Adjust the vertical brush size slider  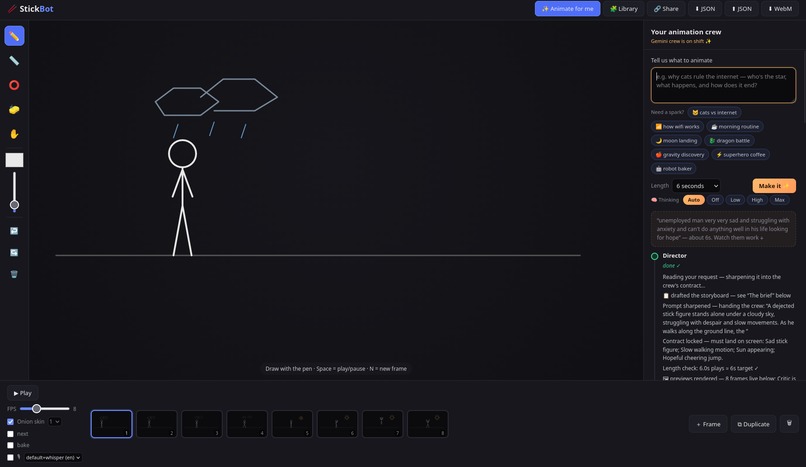(14, 191)
